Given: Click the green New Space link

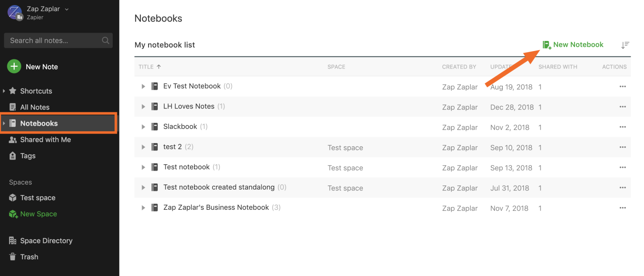Looking at the screenshot, I should pos(38,214).
